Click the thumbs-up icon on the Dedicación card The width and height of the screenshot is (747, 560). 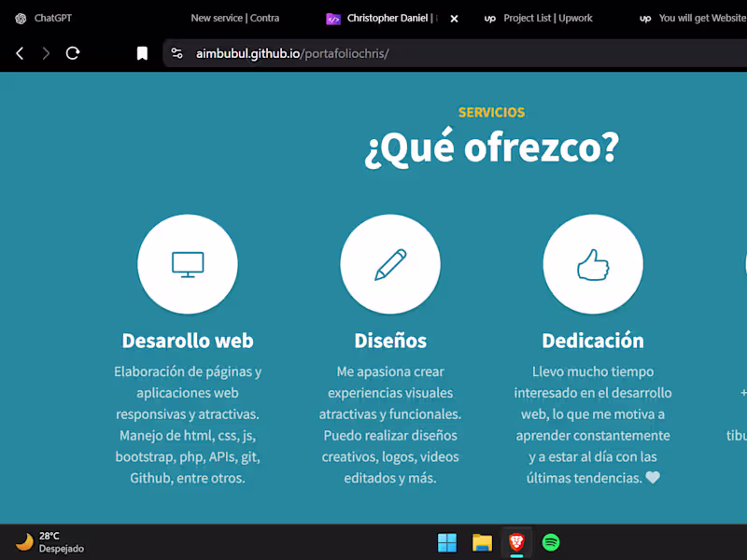click(x=593, y=264)
